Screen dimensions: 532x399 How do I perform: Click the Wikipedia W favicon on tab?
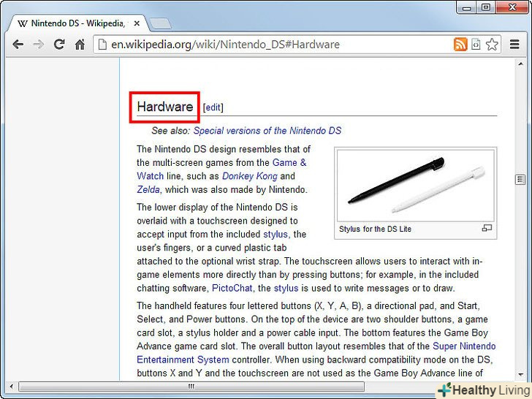[x=23, y=23]
